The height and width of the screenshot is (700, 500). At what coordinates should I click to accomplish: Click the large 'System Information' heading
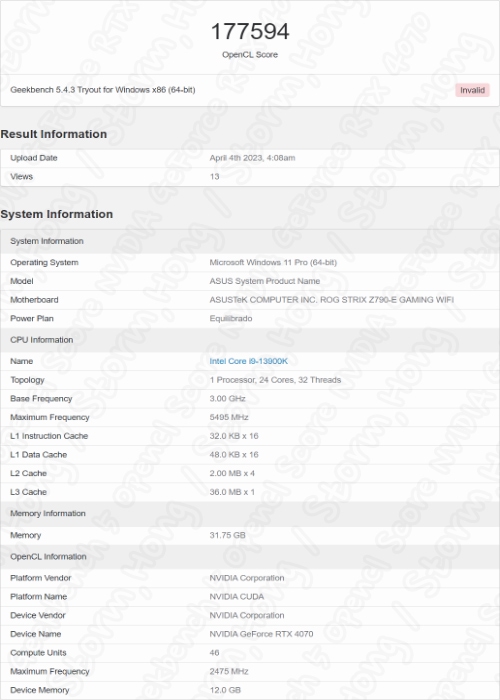(57, 214)
